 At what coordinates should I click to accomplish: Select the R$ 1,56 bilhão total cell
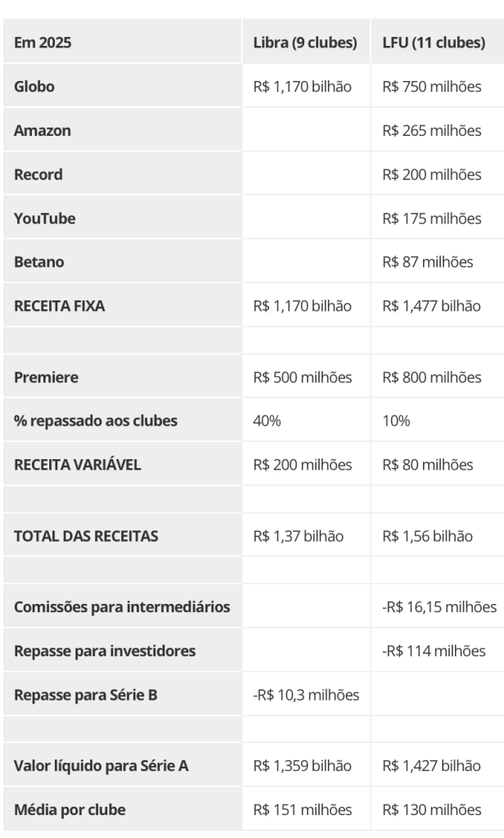[x=428, y=536]
